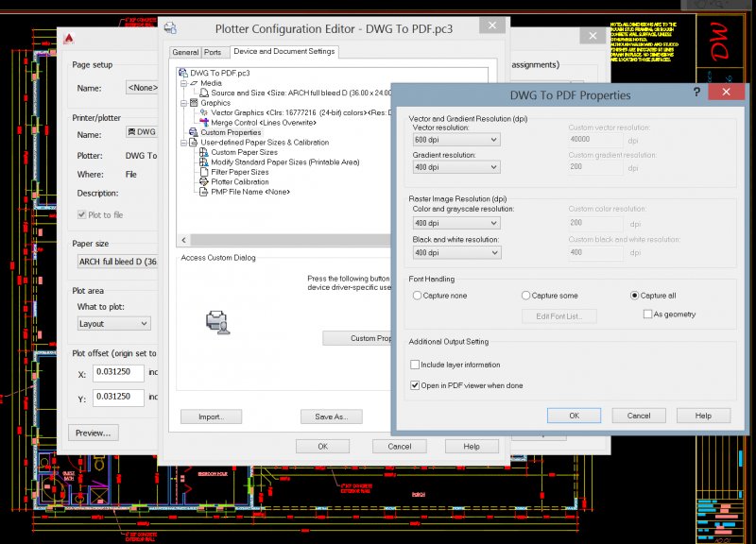Image resolution: width=756 pixels, height=544 pixels.
Task: Click the Custom Paper Sizes icon
Action: coord(204,152)
